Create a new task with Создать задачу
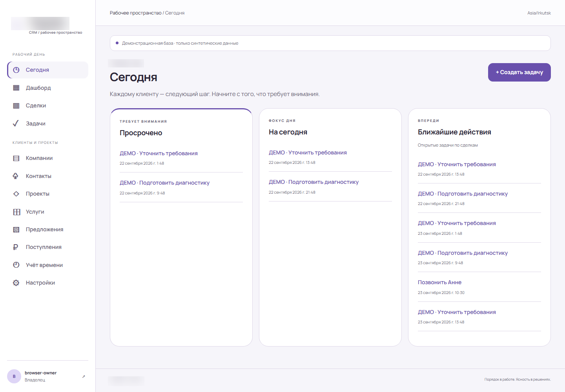The image size is (565, 392). 519,72
